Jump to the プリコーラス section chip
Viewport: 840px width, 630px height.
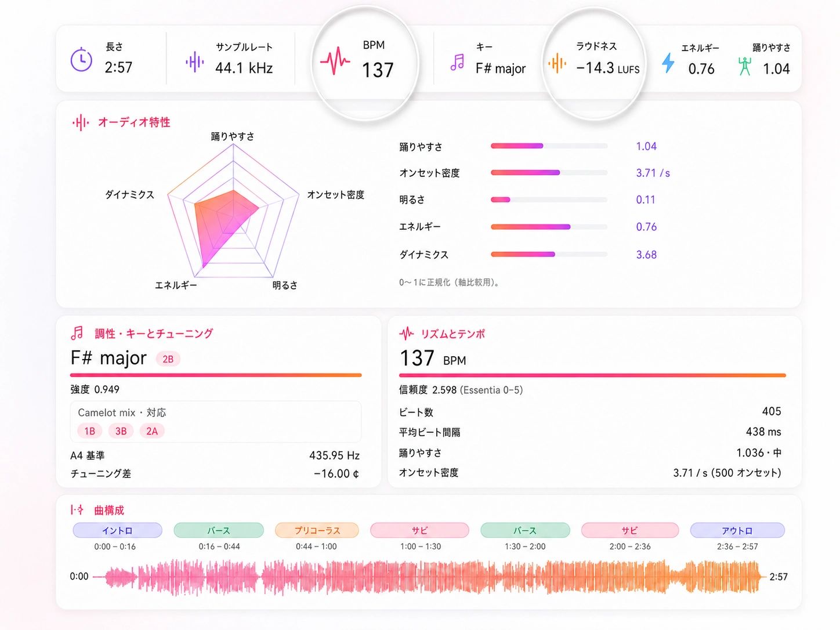click(x=317, y=530)
